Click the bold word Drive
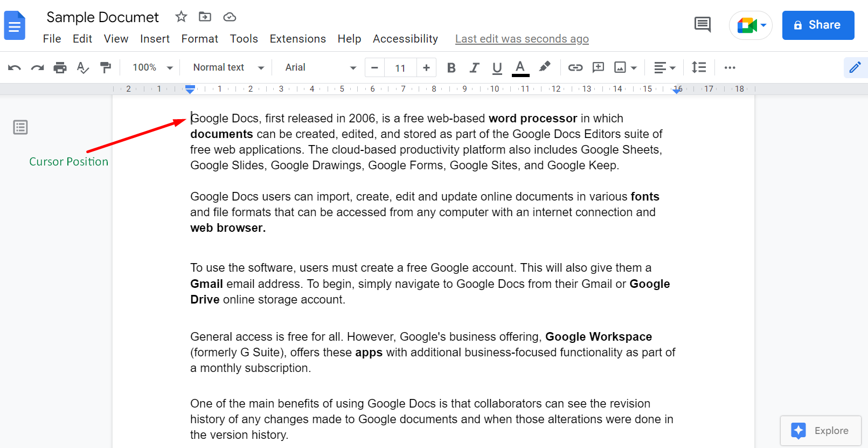The height and width of the screenshot is (448, 868). click(x=205, y=299)
